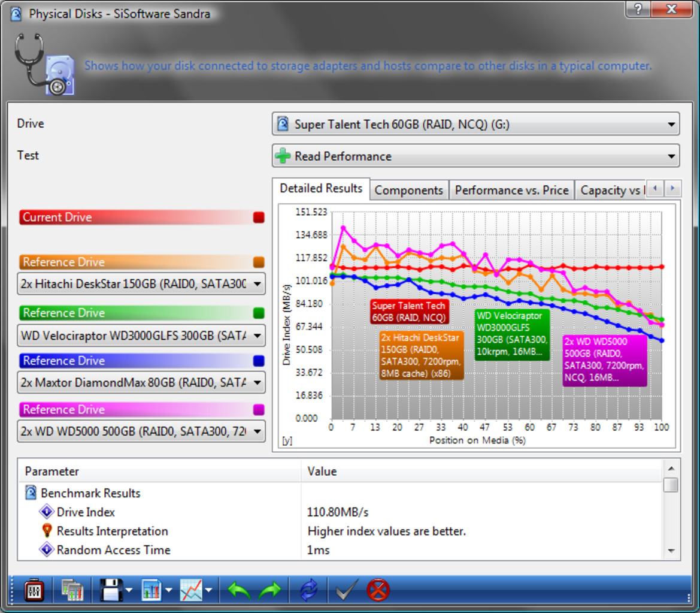Switch to the Performance vs. Price tab

(x=511, y=191)
